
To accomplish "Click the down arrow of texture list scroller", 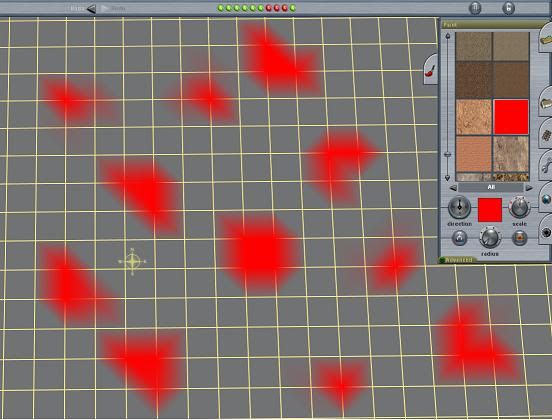I will pyautogui.click(x=447, y=178).
